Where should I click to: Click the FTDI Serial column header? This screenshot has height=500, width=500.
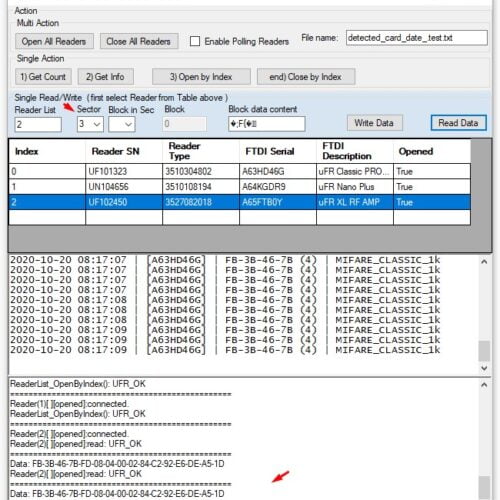click(x=278, y=151)
